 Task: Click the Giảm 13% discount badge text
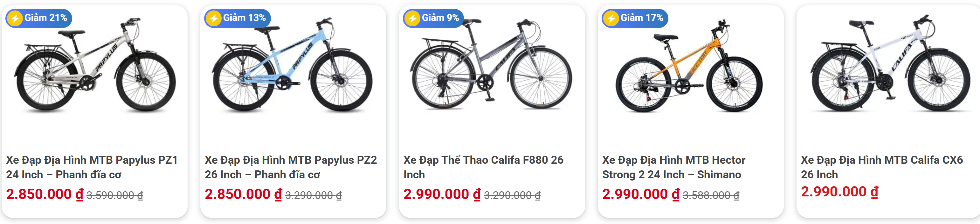[244, 18]
